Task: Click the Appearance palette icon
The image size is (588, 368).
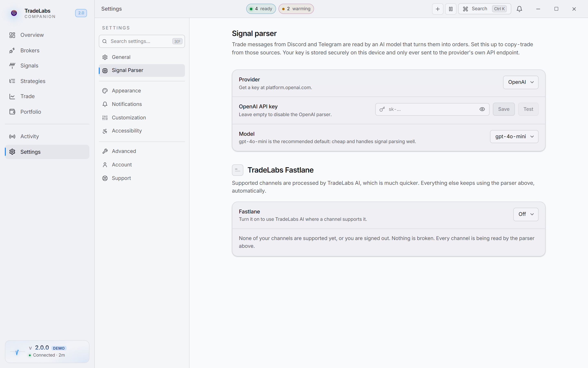Action: coord(105,91)
